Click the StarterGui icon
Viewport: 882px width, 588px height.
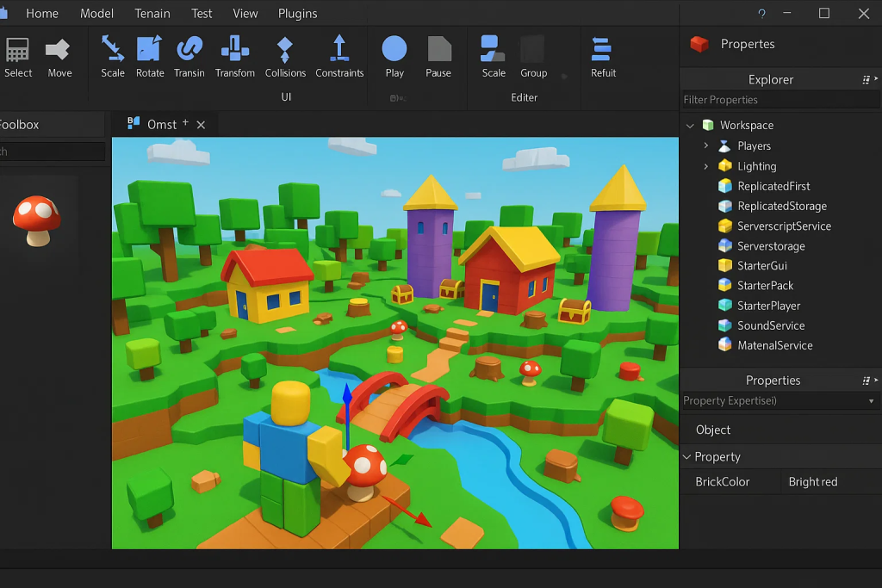click(x=725, y=265)
